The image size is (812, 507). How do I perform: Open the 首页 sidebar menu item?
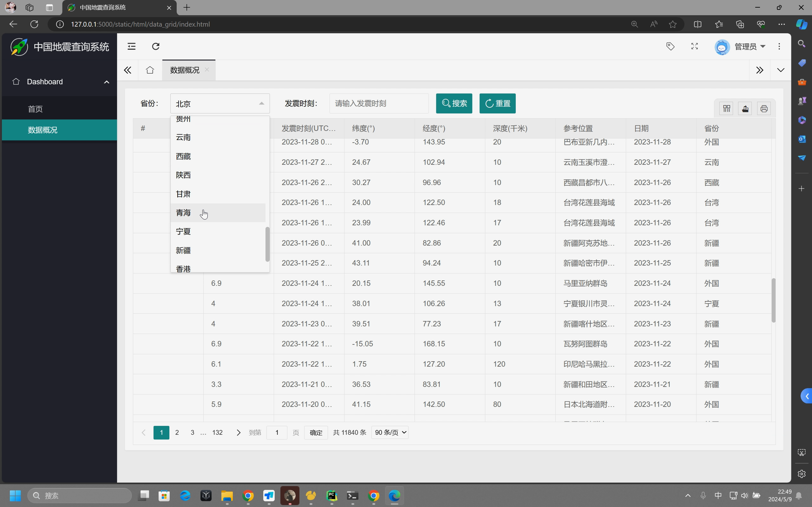point(35,109)
